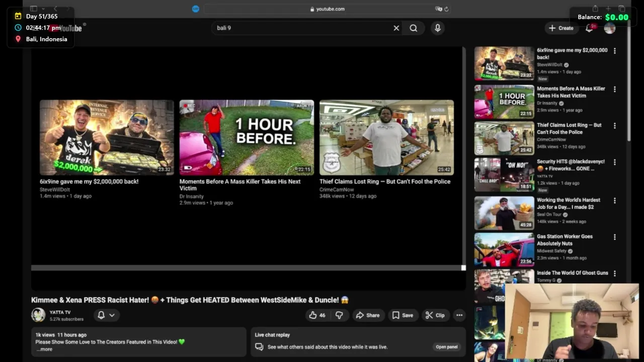644x362 pixels.
Task: Clear the search box with the X icon
Action: coord(396,28)
